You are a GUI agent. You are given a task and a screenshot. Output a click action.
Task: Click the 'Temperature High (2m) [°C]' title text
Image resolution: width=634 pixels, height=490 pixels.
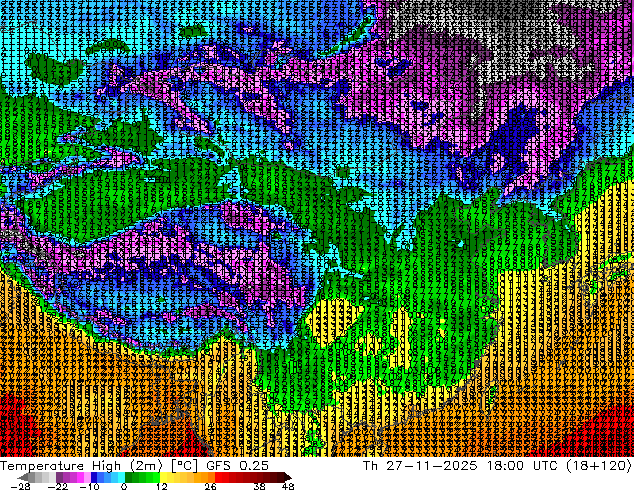tap(99, 466)
